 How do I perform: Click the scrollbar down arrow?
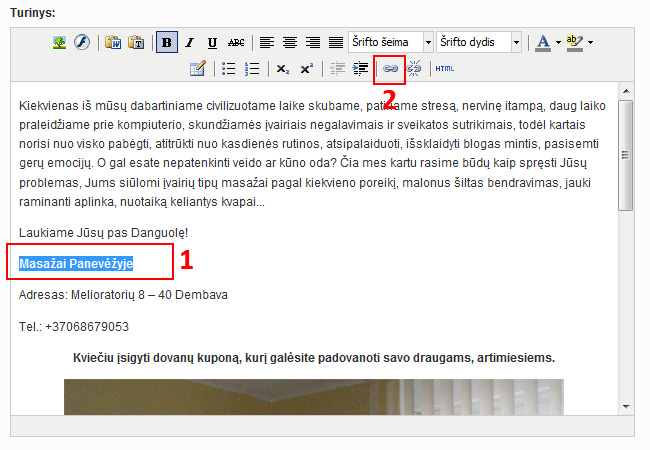(626, 407)
